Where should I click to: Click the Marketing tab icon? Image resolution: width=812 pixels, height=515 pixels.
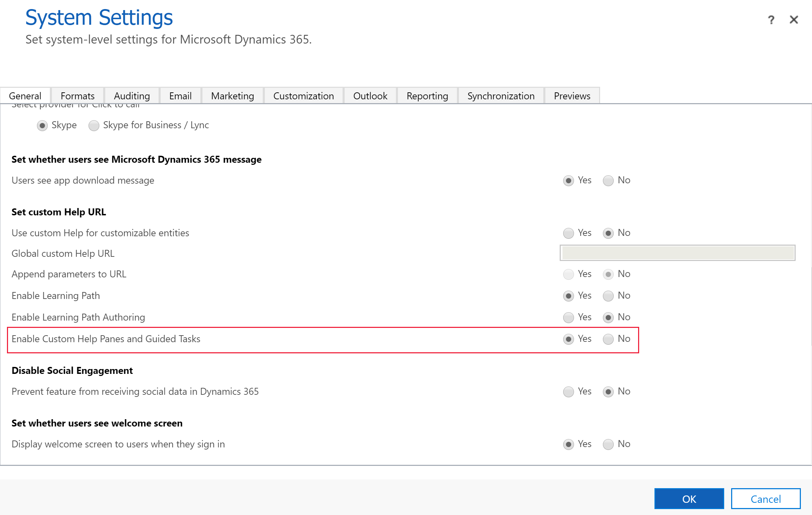pos(232,96)
